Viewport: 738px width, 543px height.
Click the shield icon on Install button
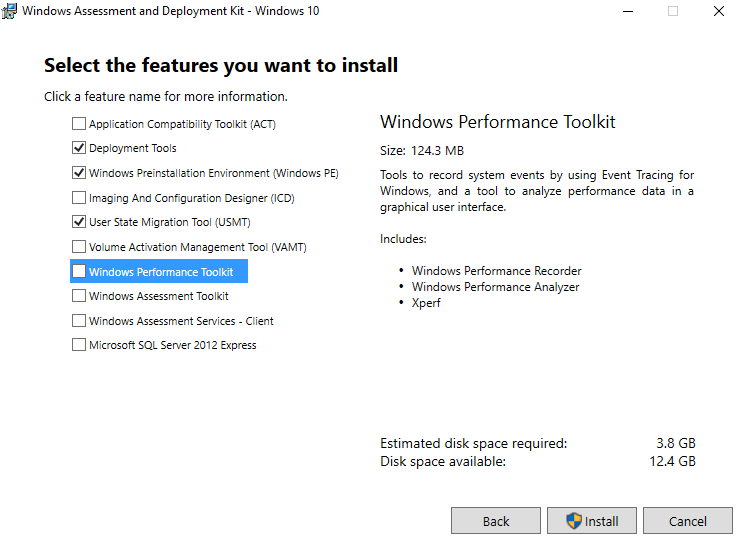574,521
